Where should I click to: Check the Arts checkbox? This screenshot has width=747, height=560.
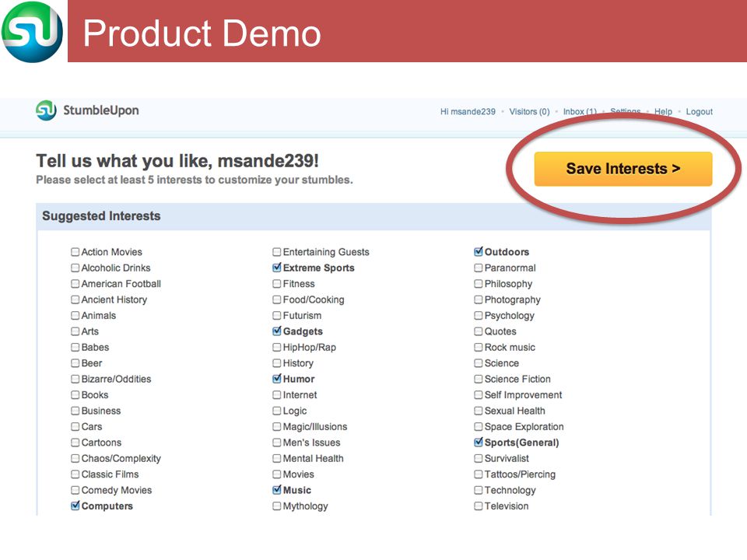pos(75,331)
